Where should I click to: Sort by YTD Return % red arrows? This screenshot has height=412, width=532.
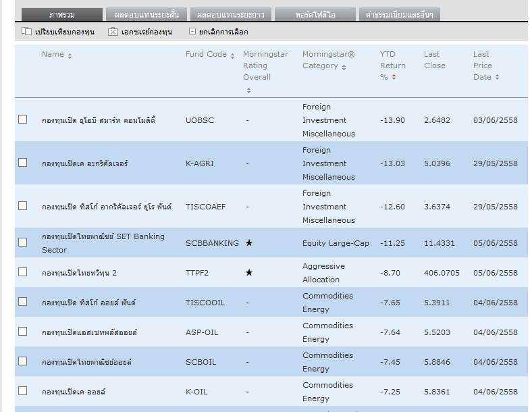point(394,77)
